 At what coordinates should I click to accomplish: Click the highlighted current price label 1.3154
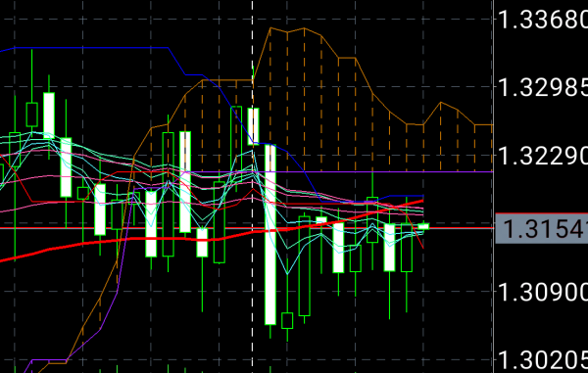point(542,228)
